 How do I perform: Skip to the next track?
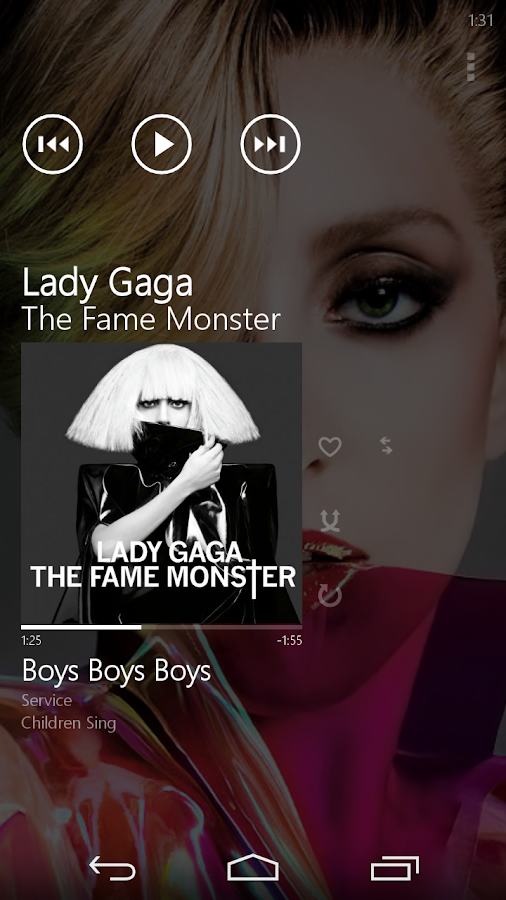point(270,144)
